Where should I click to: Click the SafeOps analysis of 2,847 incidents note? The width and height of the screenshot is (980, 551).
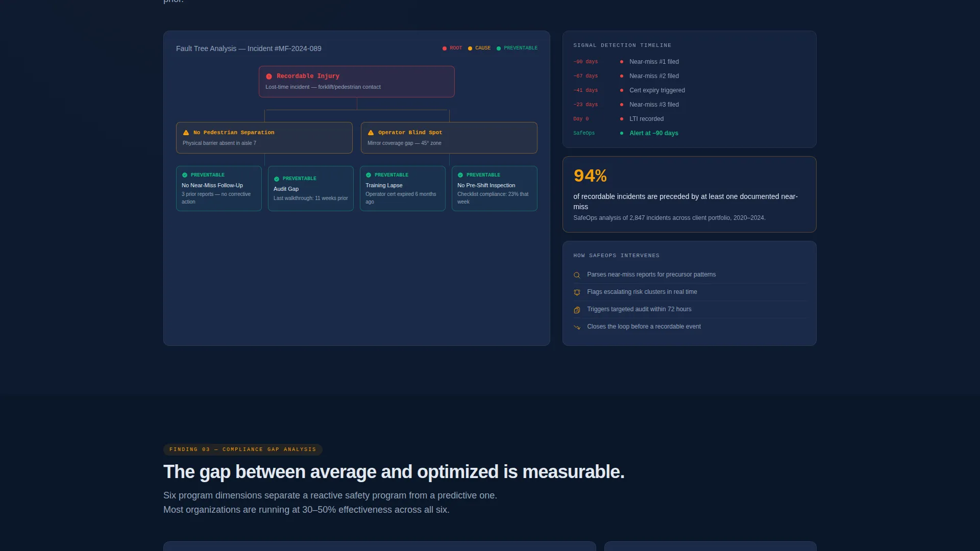click(669, 218)
